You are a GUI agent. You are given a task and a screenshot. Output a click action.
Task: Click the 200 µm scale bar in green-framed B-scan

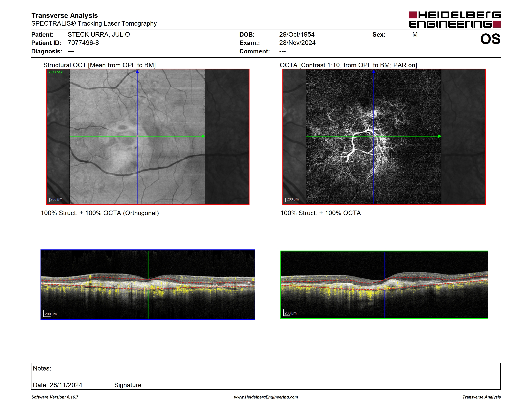point(290,313)
